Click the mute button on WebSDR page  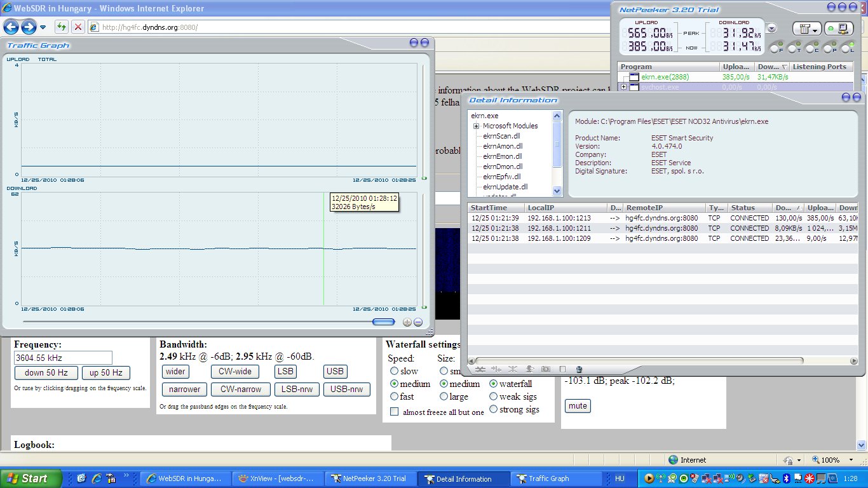[x=578, y=406]
